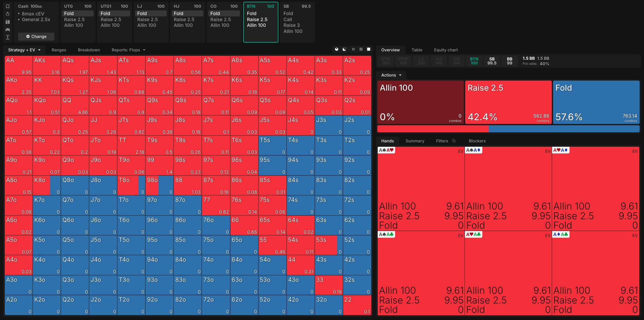Screen dimensions: 644x320
Task: Select the SB 99.5 position chip
Action: [492, 61]
